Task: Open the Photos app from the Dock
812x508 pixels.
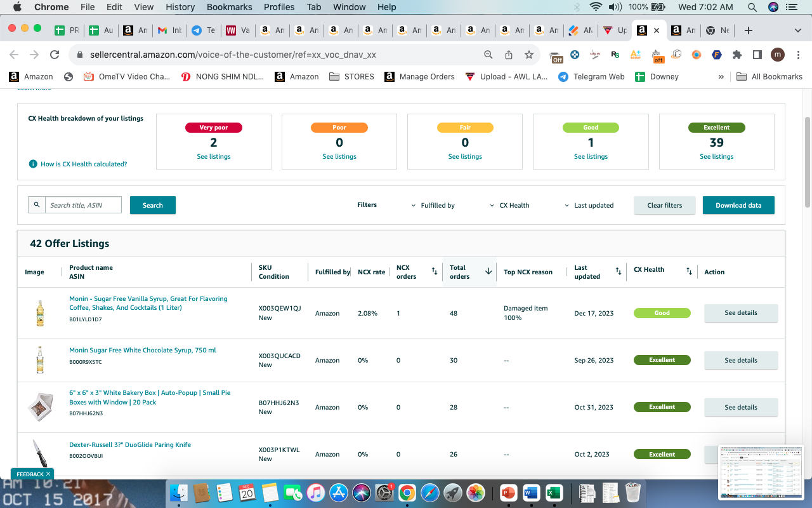Action: pyautogui.click(x=475, y=492)
